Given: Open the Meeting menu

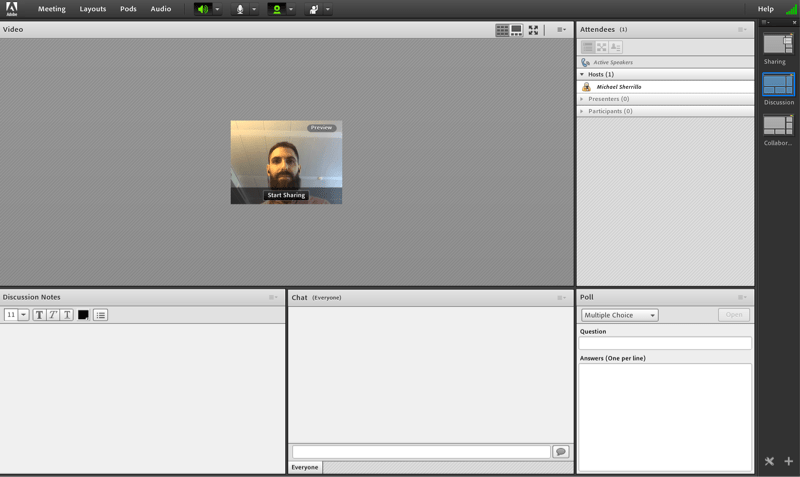Looking at the screenshot, I should pos(52,9).
